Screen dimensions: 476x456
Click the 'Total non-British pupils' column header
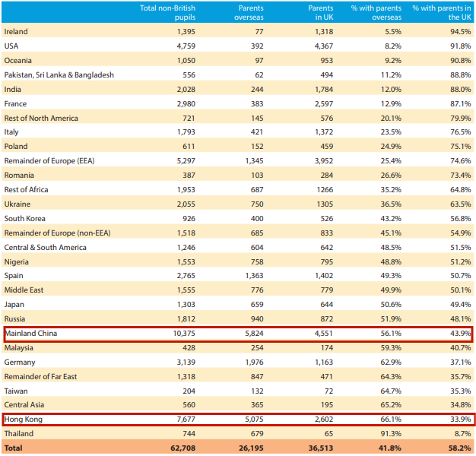167,12
